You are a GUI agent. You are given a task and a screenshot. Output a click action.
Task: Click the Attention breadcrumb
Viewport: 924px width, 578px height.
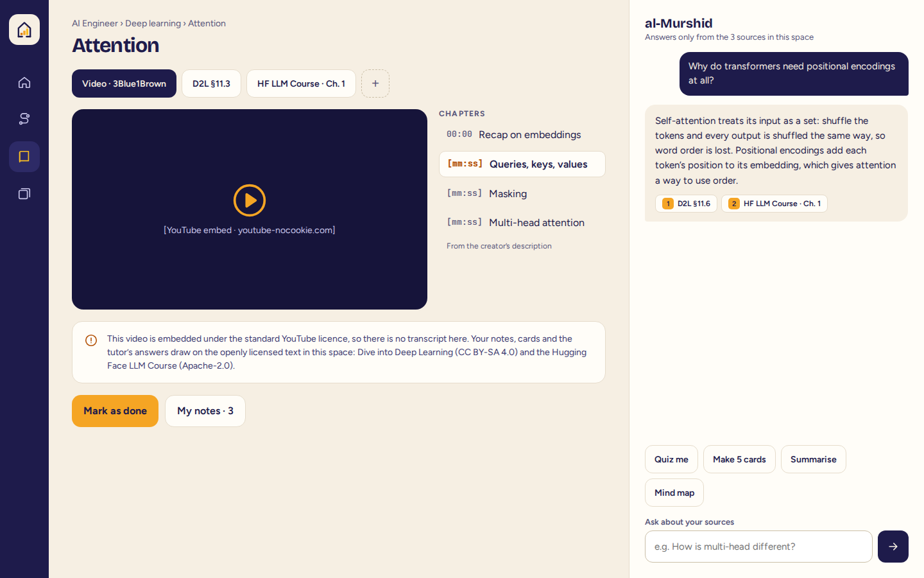pyautogui.click(x=207, y=23)
